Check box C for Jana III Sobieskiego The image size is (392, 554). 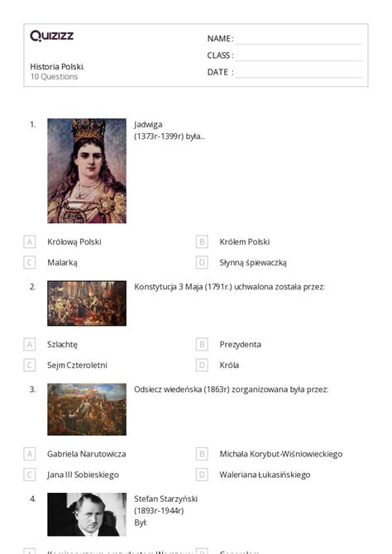point(30,475)
